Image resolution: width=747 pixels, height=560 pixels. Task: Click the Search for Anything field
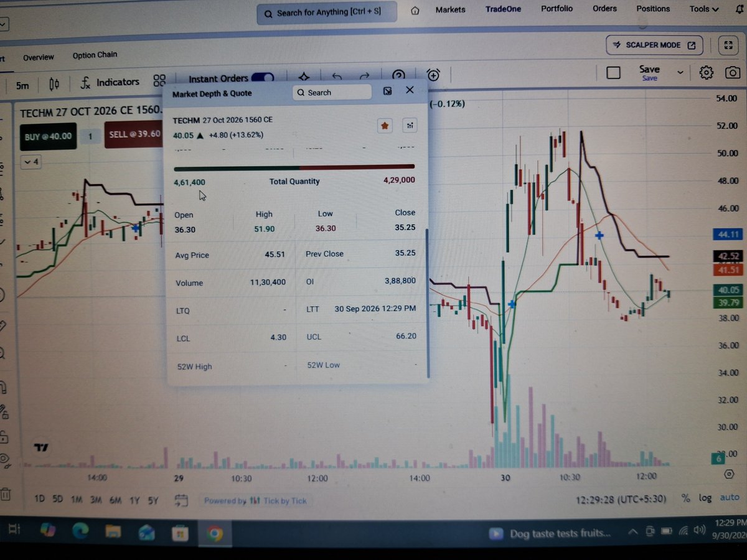click(x=327, y=13)
